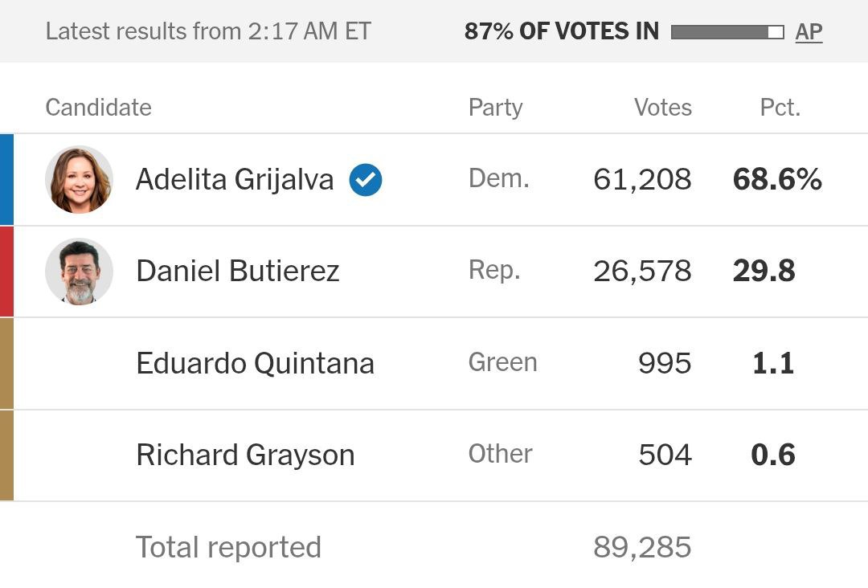The height and width of the screenshot is (588, 868).
Task: Select the Adelita Grijalva candidate name
Action: coord(235,180)
